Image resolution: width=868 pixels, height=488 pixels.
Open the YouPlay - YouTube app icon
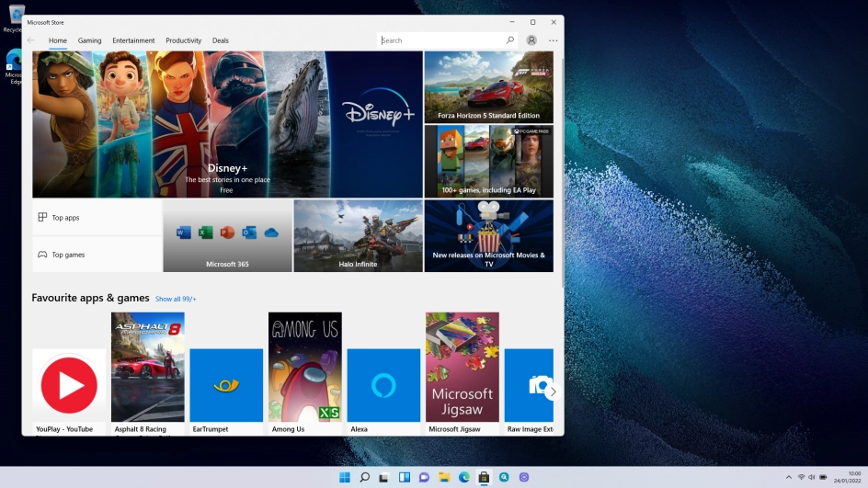(x=69, y=385)
